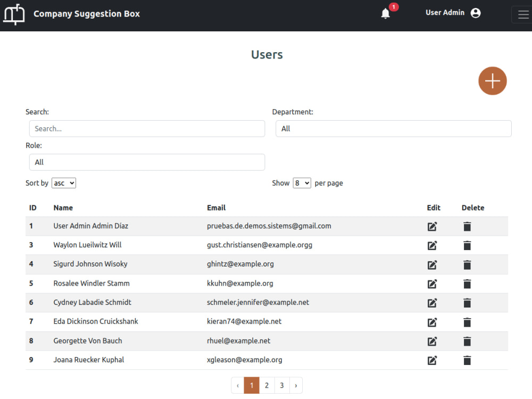Delete user Cydney Labadie Schmidt
Screen dimensions: 532x399
pyautogui.click(x=467, y=303)
